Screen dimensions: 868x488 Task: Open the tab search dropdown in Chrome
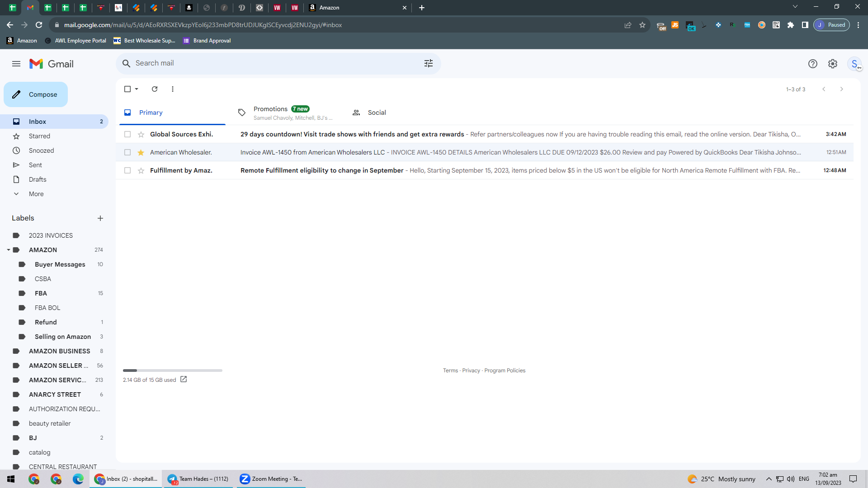795,7
